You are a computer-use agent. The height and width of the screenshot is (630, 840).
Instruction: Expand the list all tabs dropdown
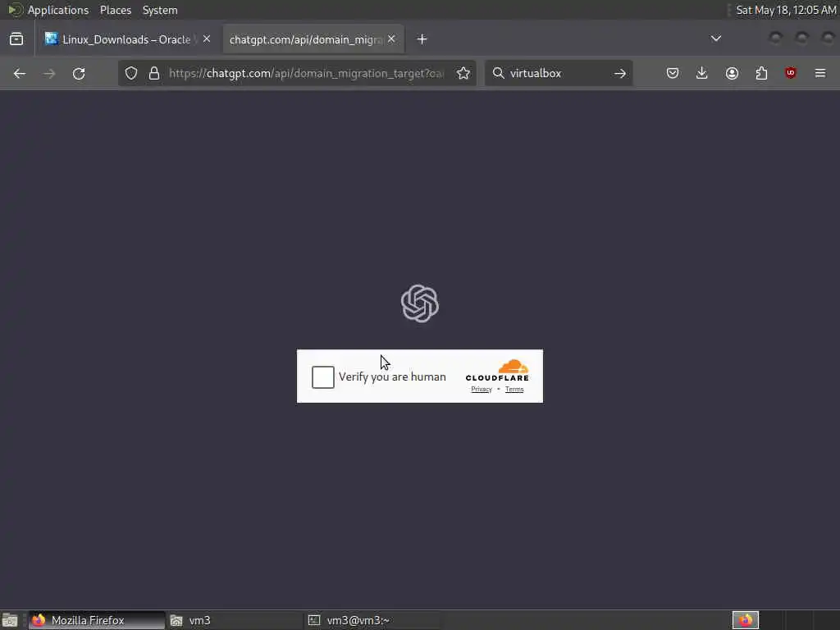715,39
